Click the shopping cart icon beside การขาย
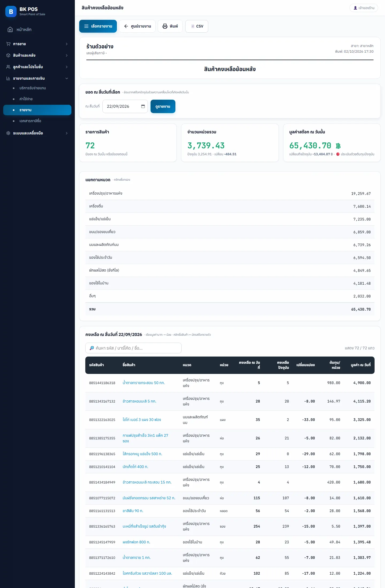 pos(8,44)
